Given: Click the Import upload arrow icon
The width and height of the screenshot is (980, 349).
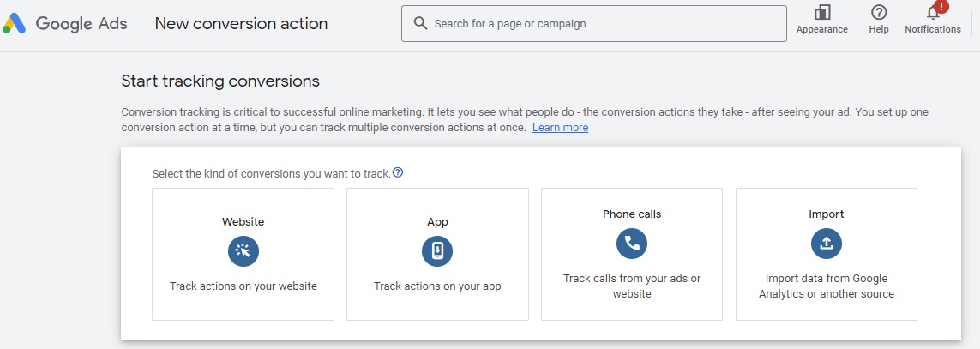Looking at the screenshot, I should (827, 244).
